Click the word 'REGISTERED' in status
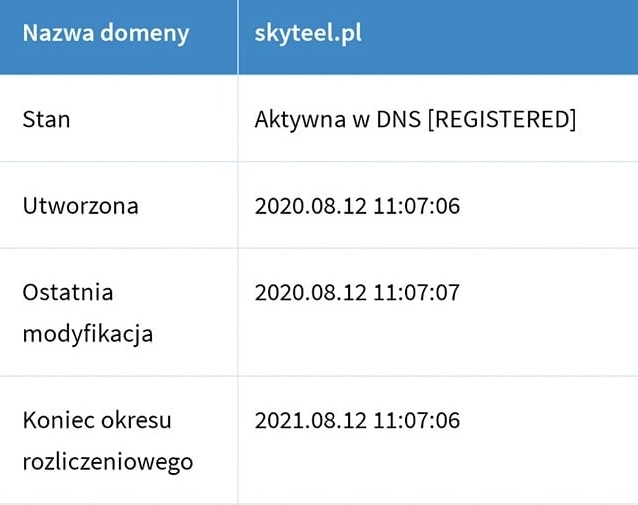This screenshot has width=638, height=505. point(502,120)
